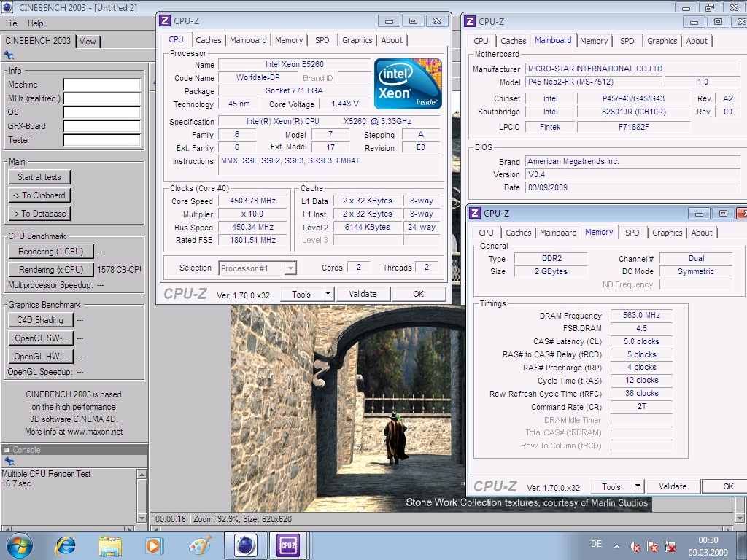Click Console scrollbar down arrow
The image size is (747, 560).
pos(142,518)
